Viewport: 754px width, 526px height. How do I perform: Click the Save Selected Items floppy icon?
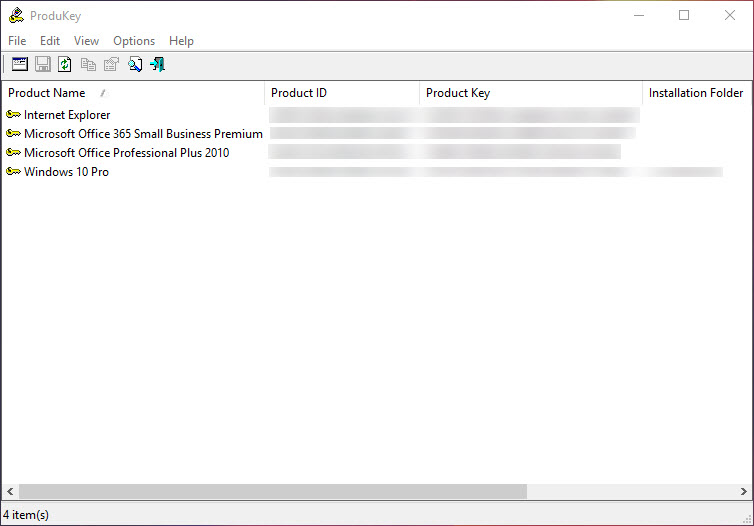(x=43, y=64)
